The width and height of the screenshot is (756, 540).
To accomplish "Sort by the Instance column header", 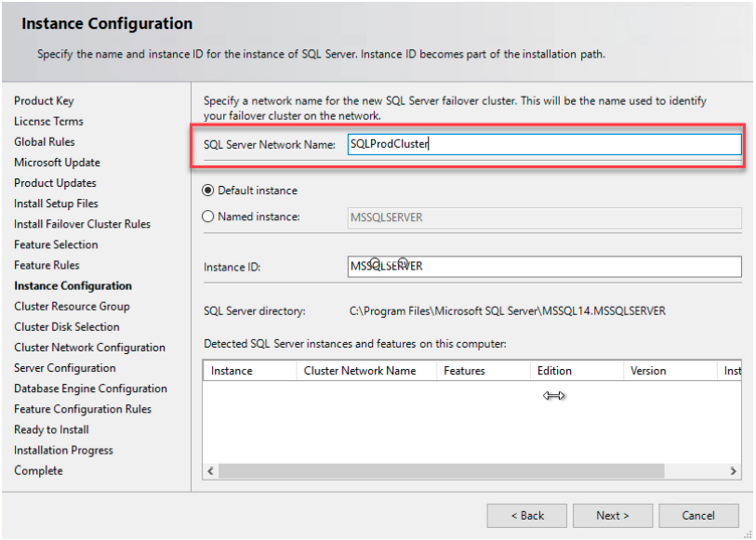I will 250,371.
